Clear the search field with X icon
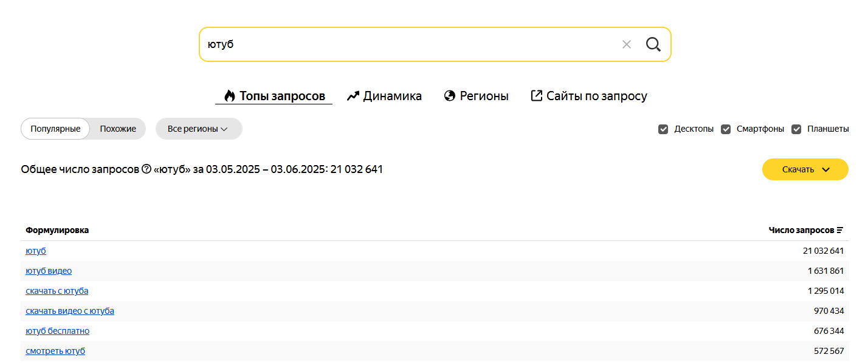 [627, 44]
